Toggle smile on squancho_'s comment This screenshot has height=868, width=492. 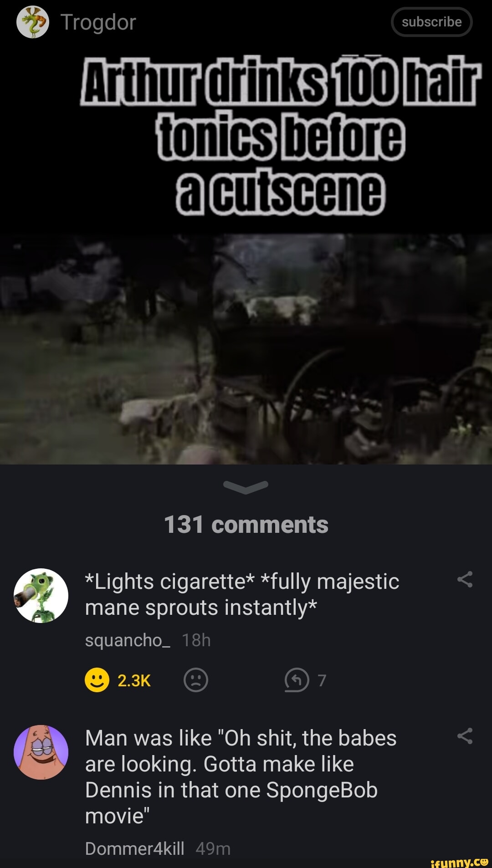tap(97, 680)
